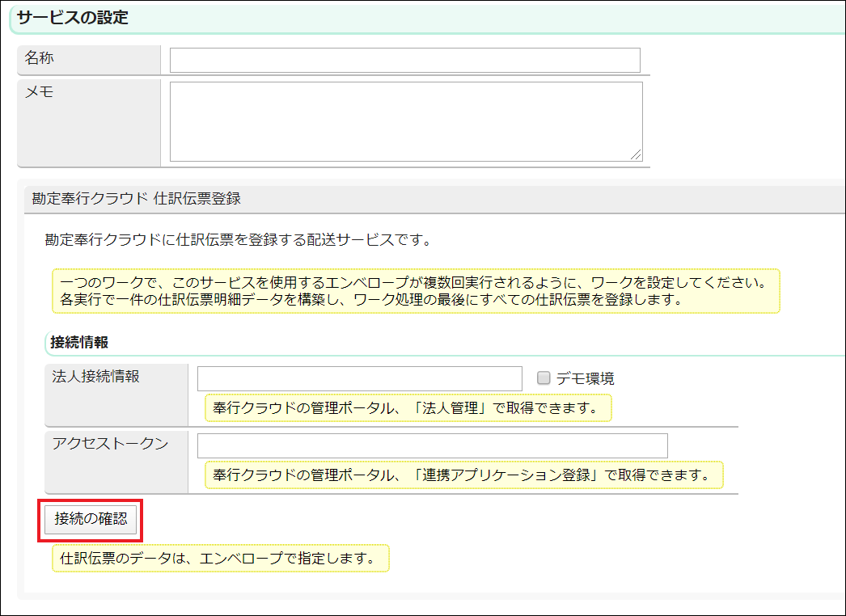Click the 勘定奉行クラウド 仕訳伝票登録 header

[x=136, y=199]
